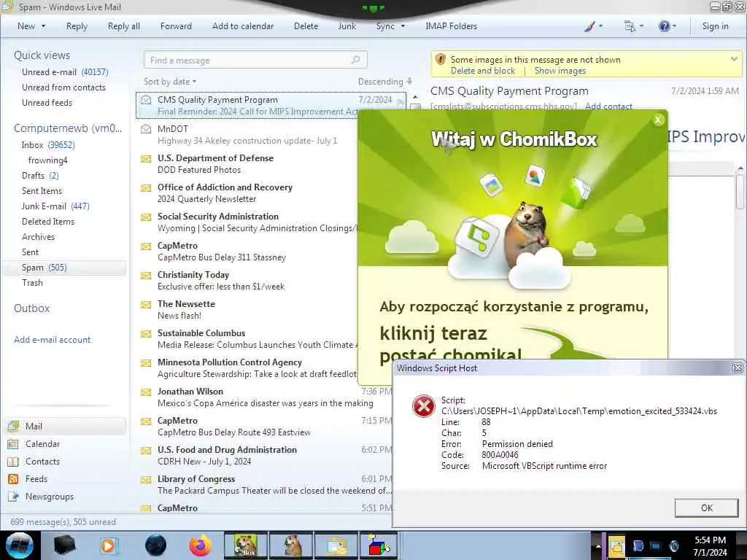This screenshot has height=560, width=747.
Task: Click envelope icon for Jonathan Wilson message
Action: point(146,392)
